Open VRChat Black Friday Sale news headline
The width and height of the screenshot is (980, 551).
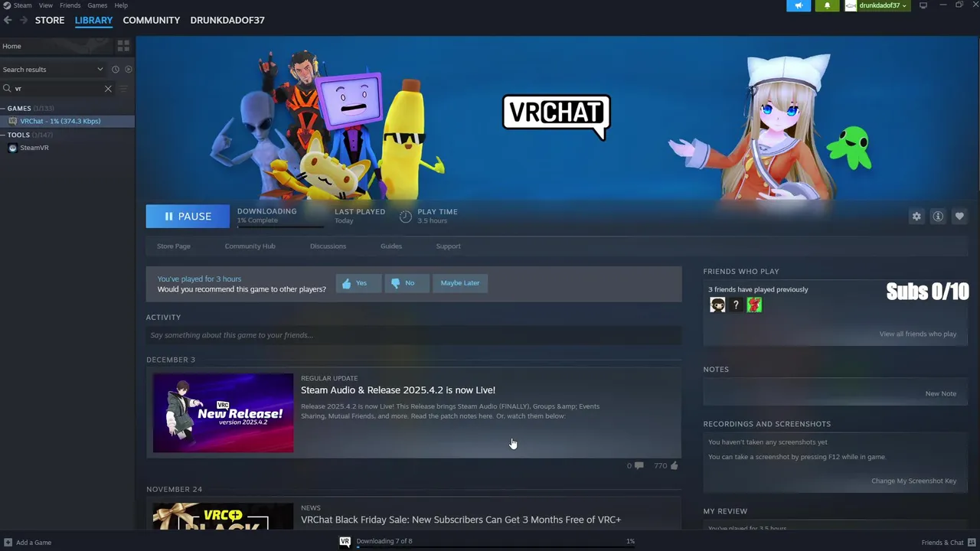coord(461,520)
